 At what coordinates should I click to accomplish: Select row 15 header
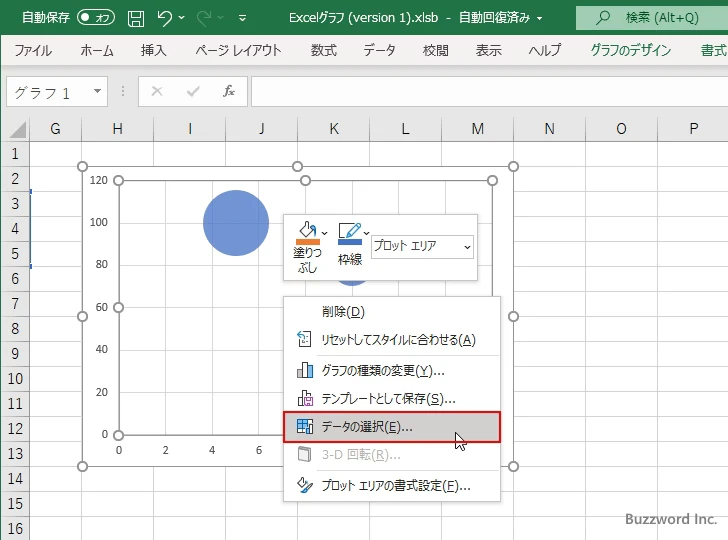[15, 503]
